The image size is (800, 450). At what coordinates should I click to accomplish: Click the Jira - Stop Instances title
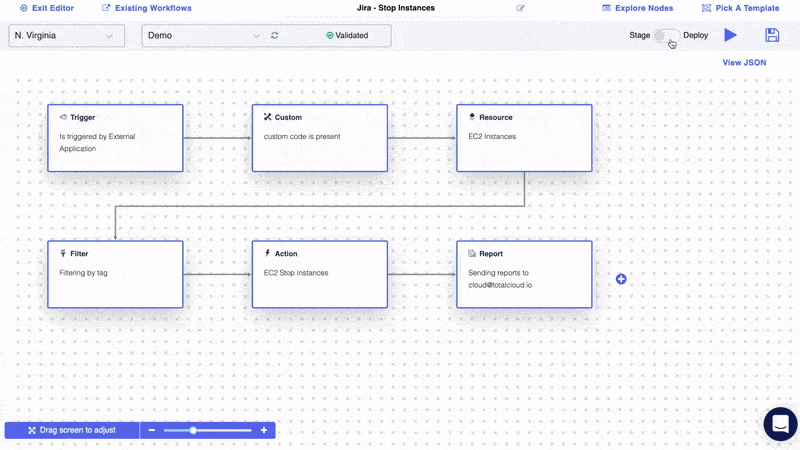396,8
